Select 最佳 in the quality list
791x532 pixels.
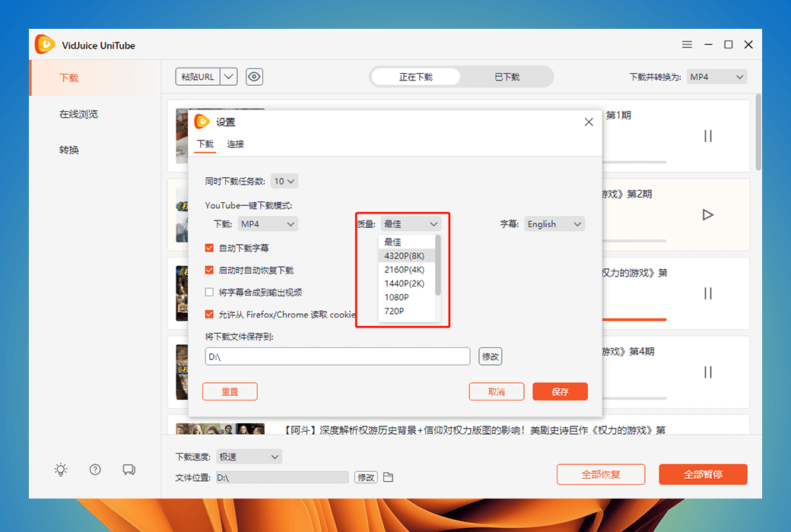407,242
